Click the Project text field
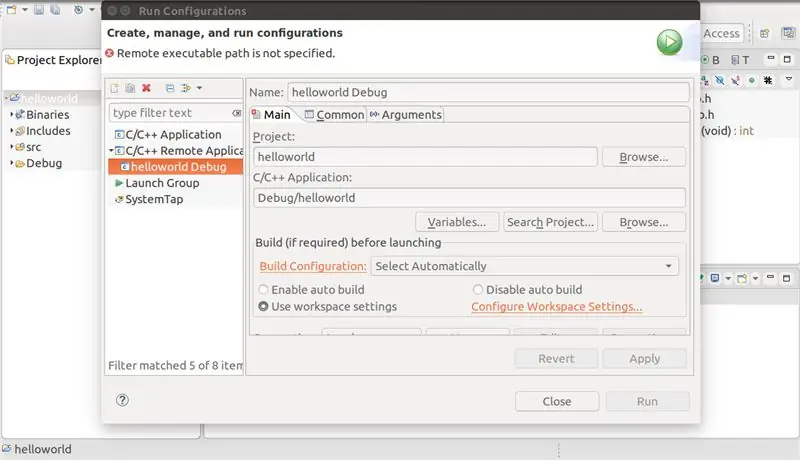 425,157
